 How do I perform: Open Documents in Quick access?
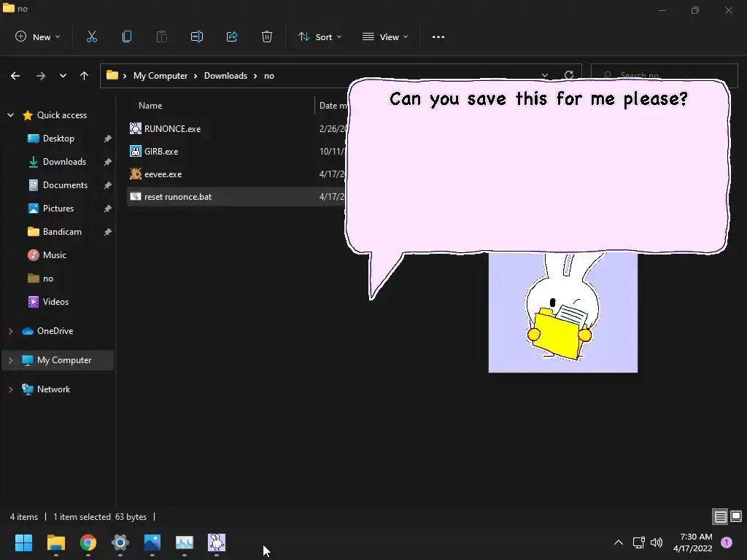pyautogui.click(x=65, y=185)
